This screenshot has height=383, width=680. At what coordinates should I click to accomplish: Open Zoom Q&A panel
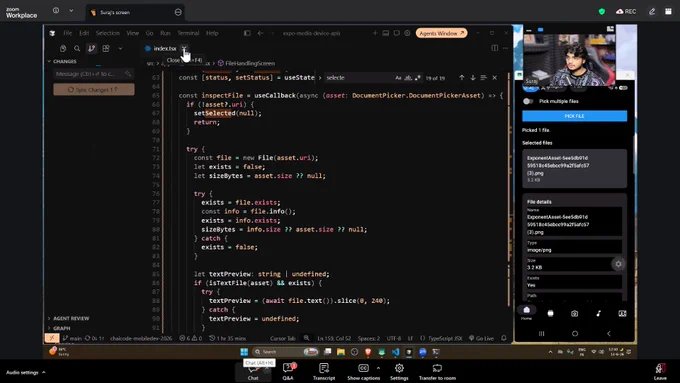tap(288, 372)
